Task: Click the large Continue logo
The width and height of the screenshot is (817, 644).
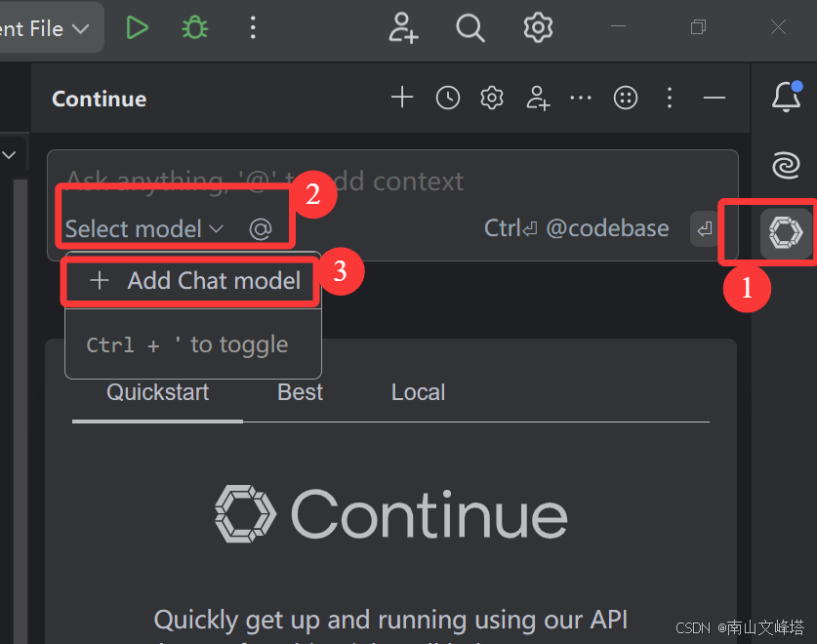Action: [391, 514]
